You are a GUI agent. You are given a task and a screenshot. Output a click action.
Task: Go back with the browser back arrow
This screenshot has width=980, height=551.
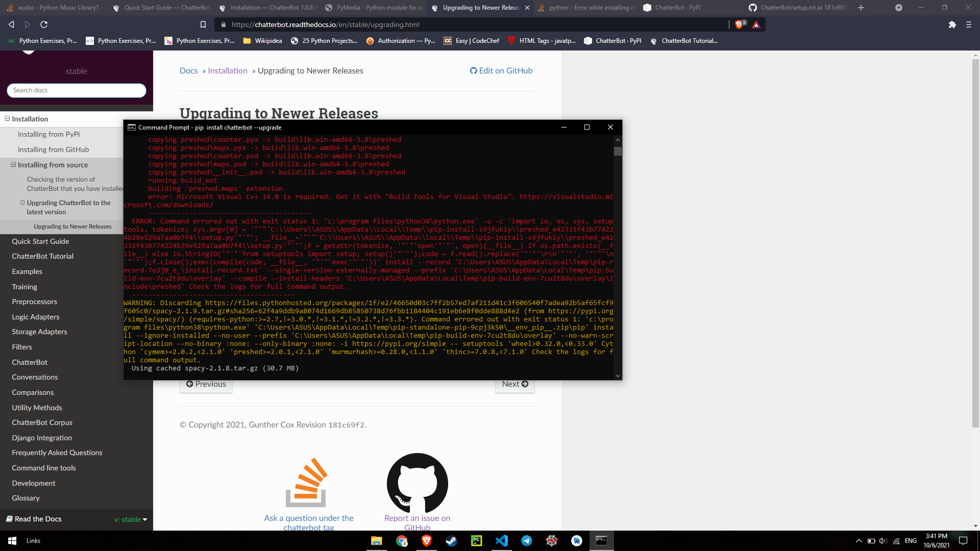11,24
